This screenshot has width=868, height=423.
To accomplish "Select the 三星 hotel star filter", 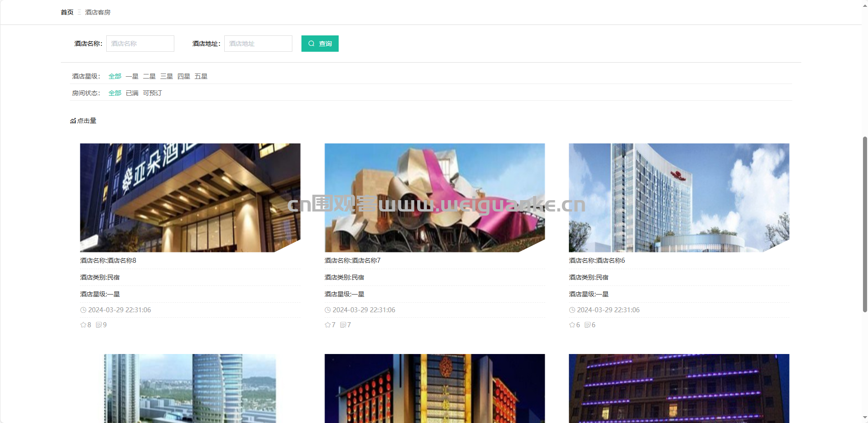I will 167,76.
